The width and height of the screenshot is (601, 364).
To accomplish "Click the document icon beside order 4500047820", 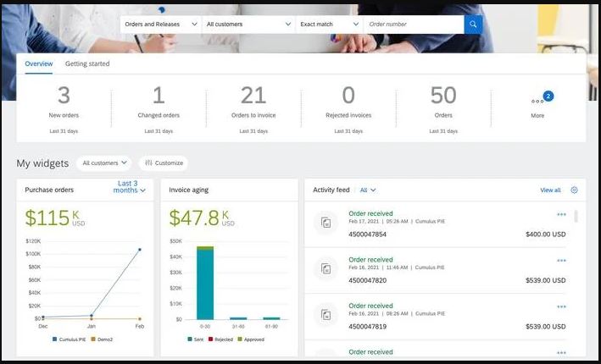I will [x=326, y=269].
